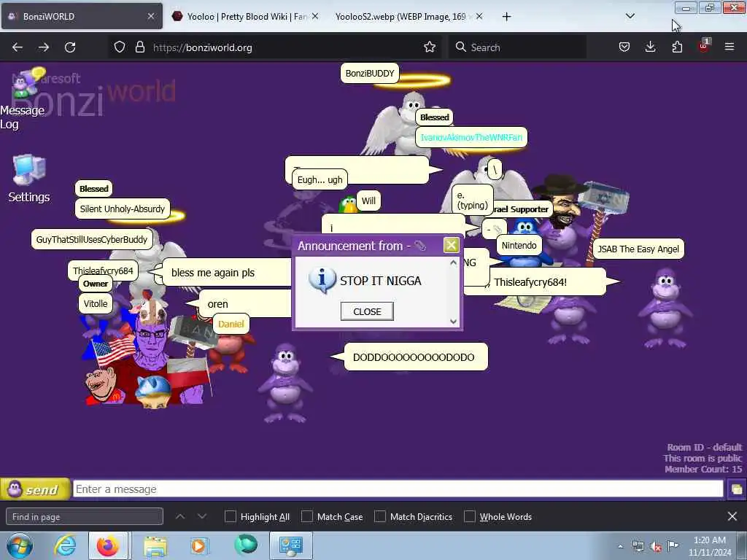Screen dimensions: 747x560
Task: Click the Thisleafycry684 name tag
Action: (103, 271)
